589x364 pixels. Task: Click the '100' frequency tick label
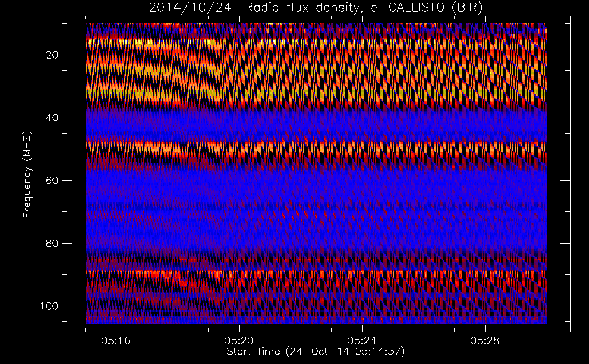point(49,306)
